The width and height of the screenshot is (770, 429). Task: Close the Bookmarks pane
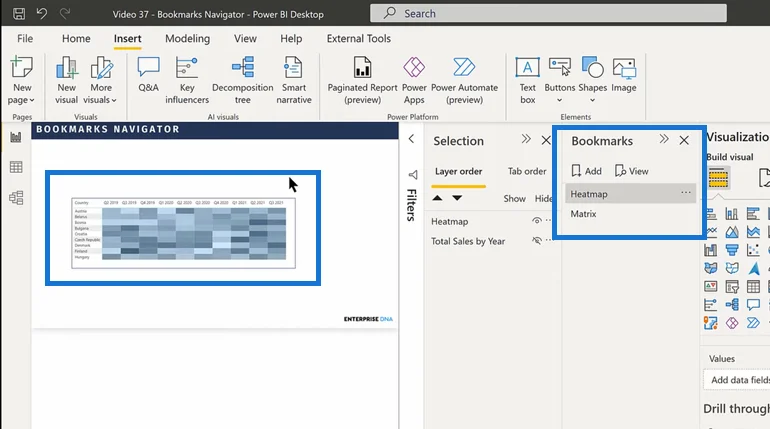[684, 140]
